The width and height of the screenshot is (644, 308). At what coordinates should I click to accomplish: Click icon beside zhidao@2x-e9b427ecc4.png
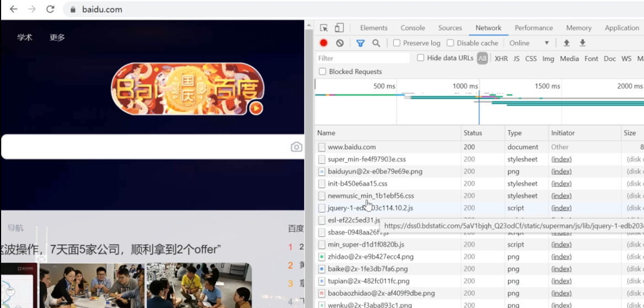coord(321,257)
